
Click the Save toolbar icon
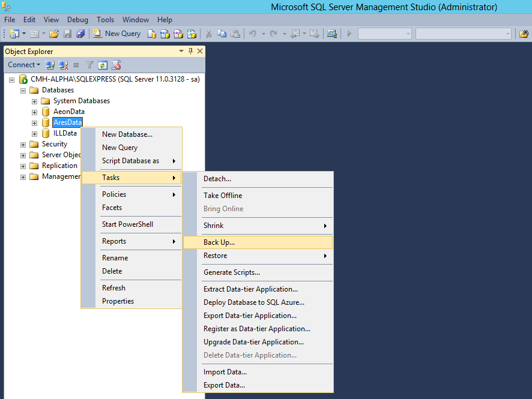(x=67, y=34)
